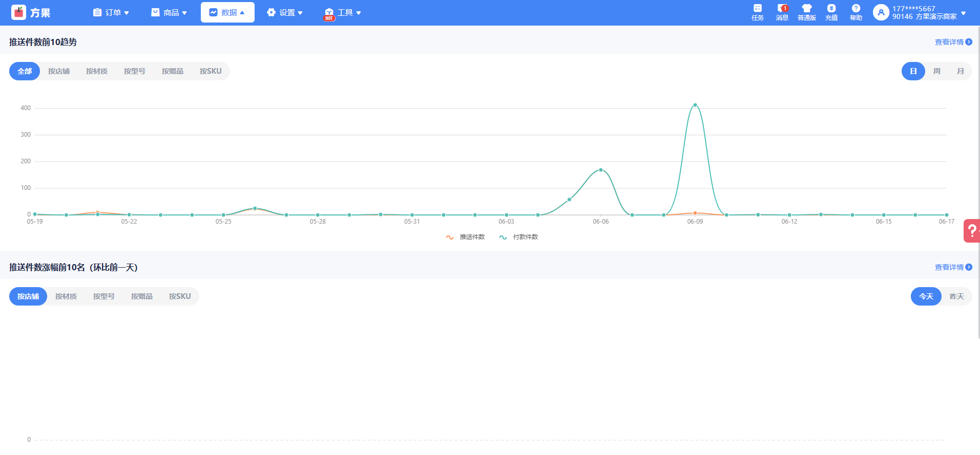
Task: Click the 普通版 shirt icon
Action: click(807, 9)
